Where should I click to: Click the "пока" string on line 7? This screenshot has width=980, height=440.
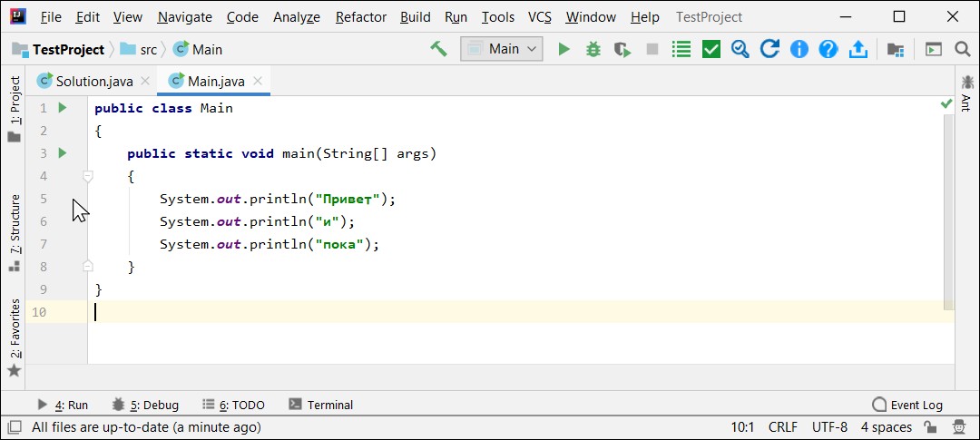[x=340, y=244]
